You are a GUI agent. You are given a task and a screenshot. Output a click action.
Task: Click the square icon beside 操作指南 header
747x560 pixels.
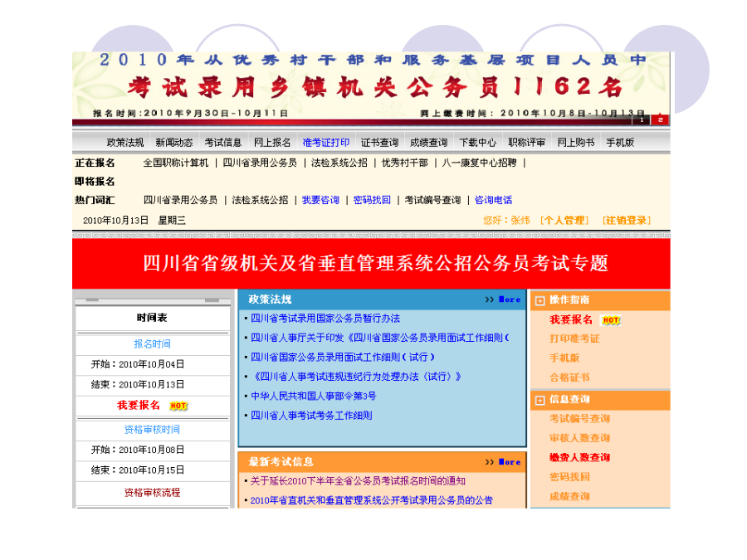(x=539, y=300)
